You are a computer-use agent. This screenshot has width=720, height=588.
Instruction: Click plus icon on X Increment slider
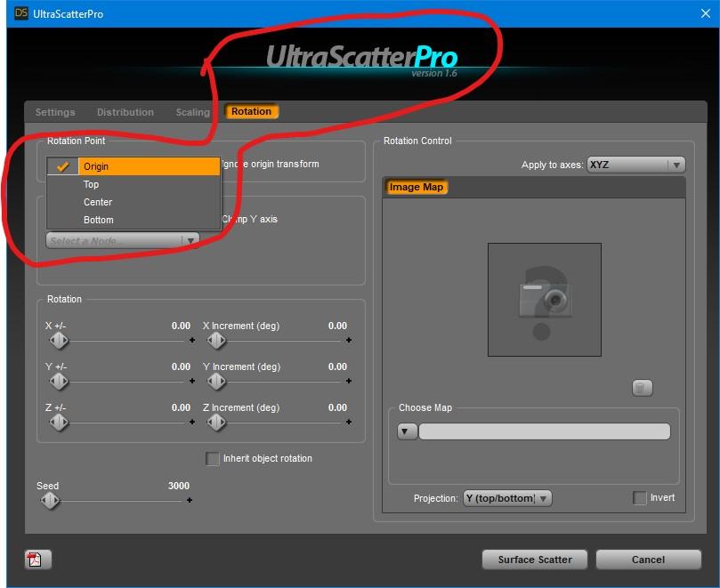[x=349, y=340]
